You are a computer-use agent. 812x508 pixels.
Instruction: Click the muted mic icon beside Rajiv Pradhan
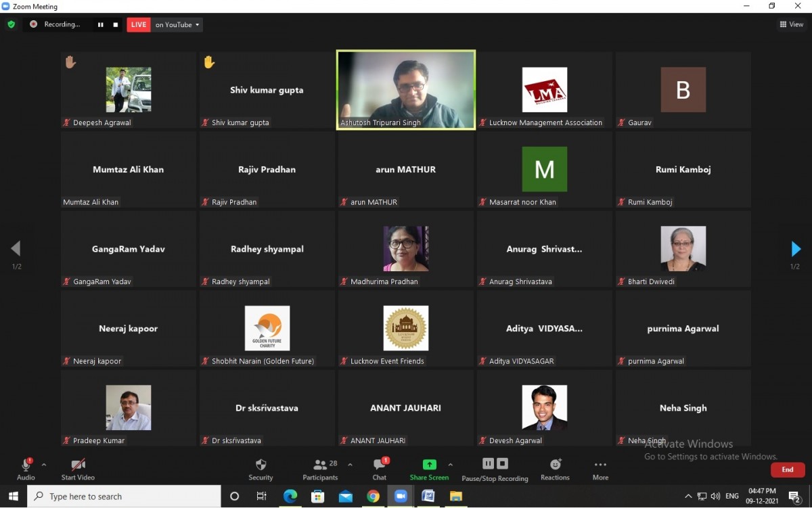click(206, 202)
